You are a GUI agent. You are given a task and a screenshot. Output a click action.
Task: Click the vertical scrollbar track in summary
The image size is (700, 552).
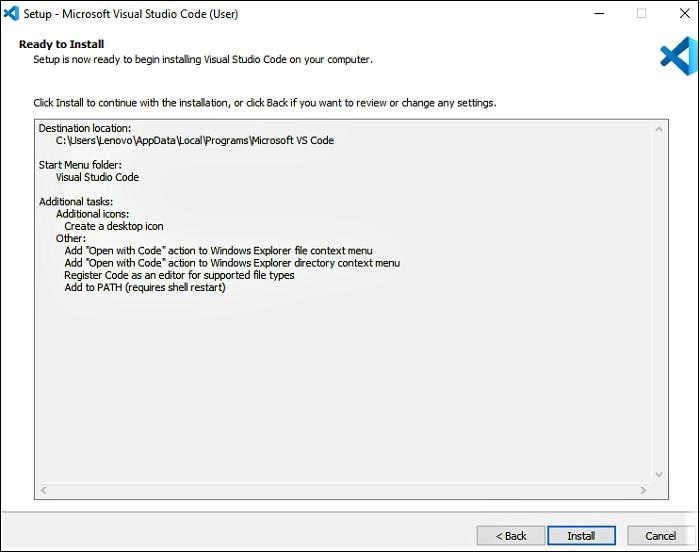pyautogui.click(x=660, y=300)
